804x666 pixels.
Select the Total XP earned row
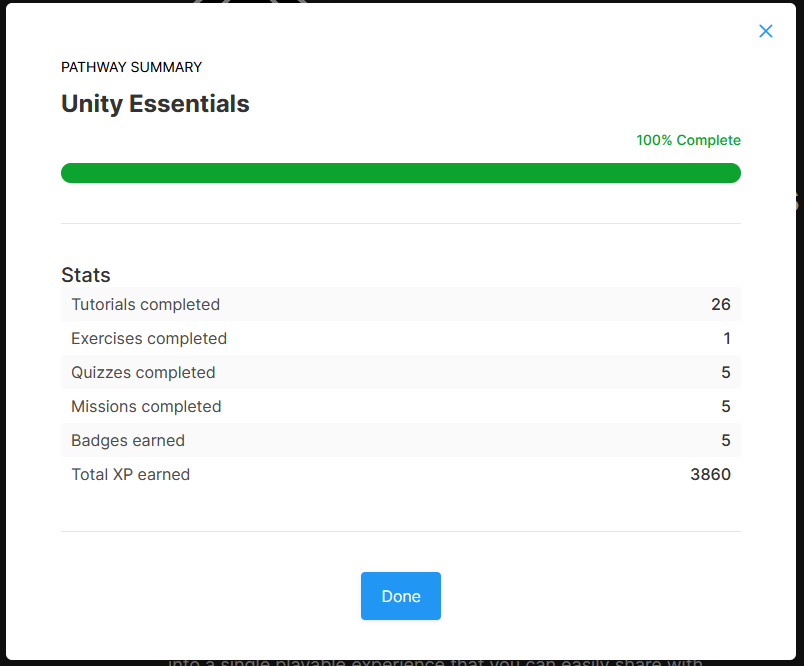130,474
